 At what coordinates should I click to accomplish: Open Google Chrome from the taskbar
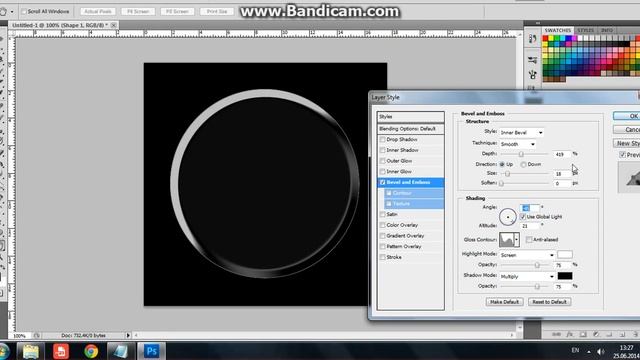[x=91, y=351]
